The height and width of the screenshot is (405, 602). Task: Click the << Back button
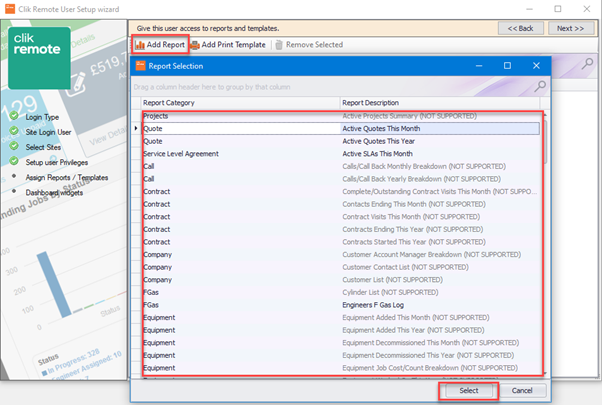click(520, 28)
